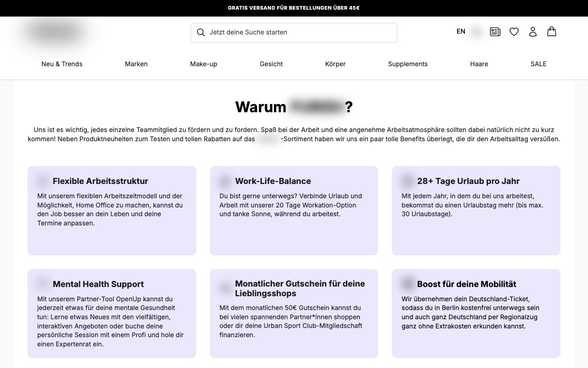Screen dimensions: 588x368
Task: Switch language to EN
Action: [461, 31]
